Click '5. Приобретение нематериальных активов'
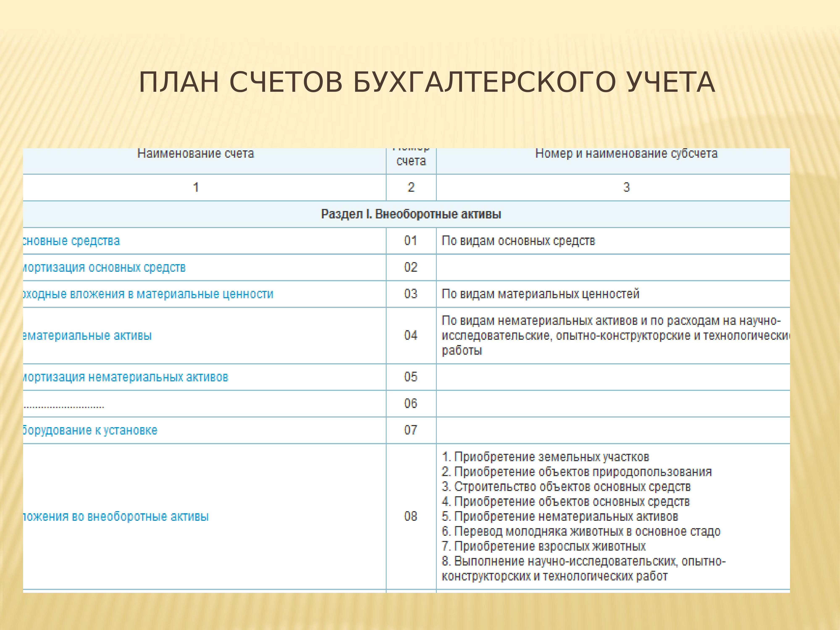The height and width of the screenshot is (630, 840). click(560, 516)
